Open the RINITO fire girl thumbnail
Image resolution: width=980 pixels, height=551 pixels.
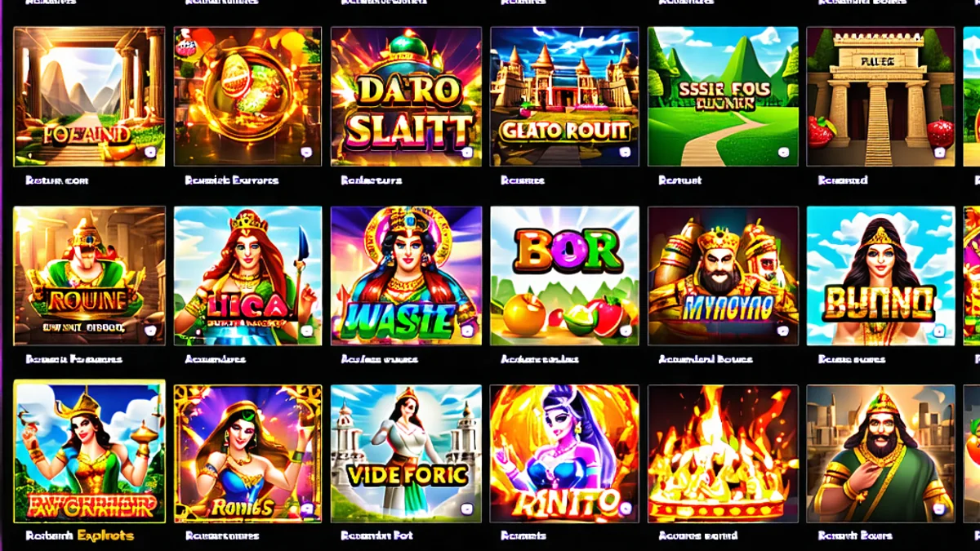[565, 453]
